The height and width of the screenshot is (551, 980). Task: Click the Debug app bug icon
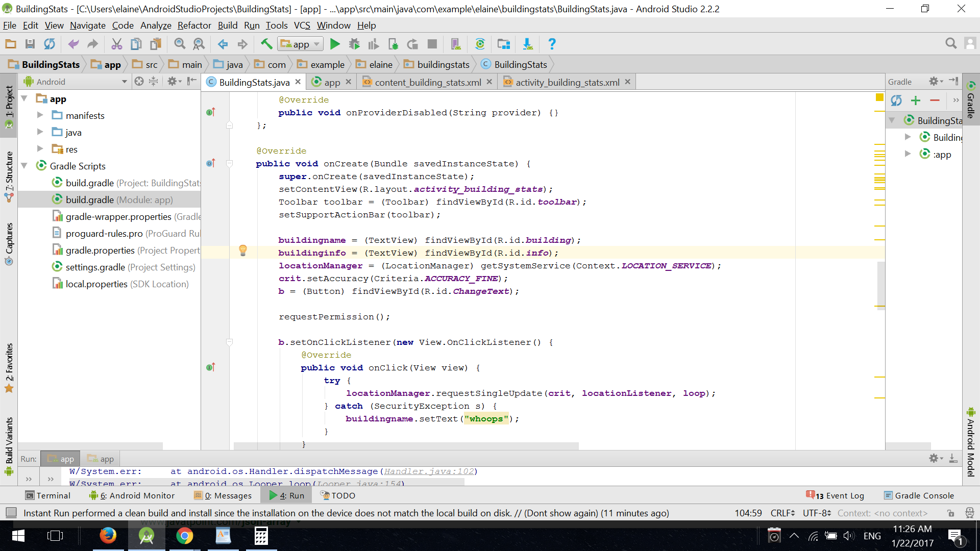[354, 44]
